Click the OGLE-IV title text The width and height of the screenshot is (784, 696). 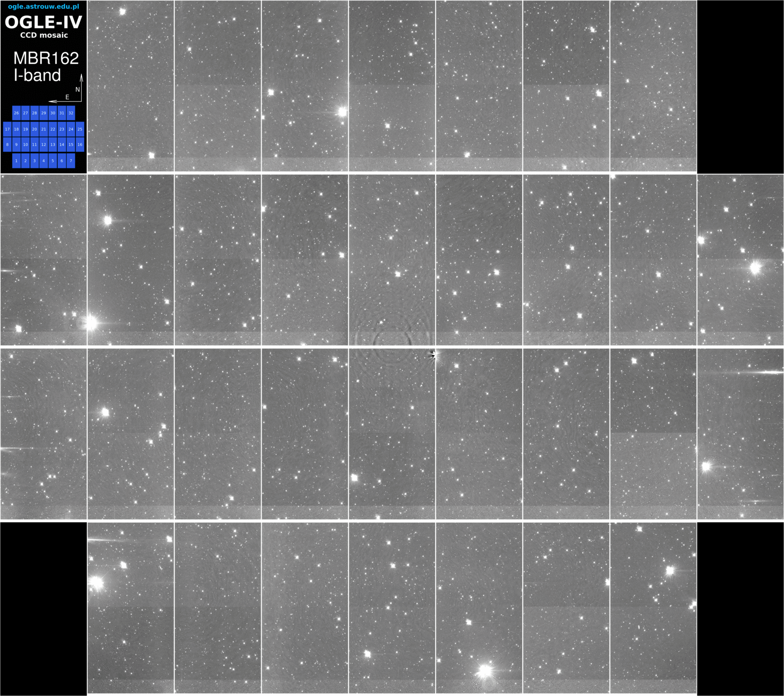point(44,22)
